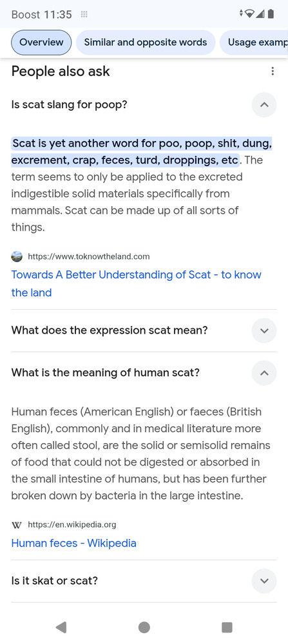
Task: Tap the Wikipedia W favicon
Action: click(17, 524)
